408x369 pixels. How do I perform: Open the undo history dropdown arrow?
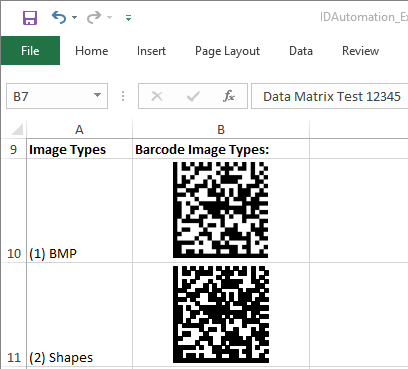[74, 17]
